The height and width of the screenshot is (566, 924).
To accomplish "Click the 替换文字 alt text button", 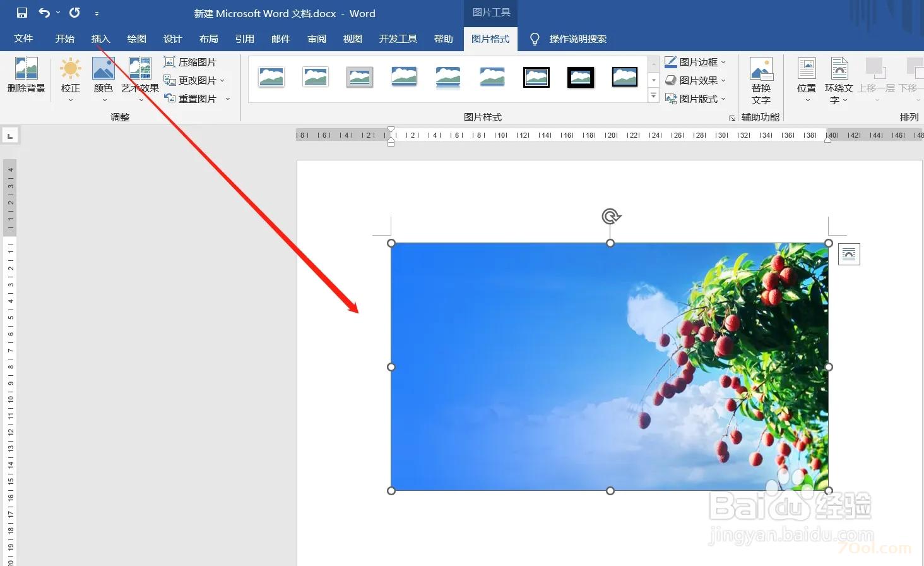I will click(x=761, y=81).
